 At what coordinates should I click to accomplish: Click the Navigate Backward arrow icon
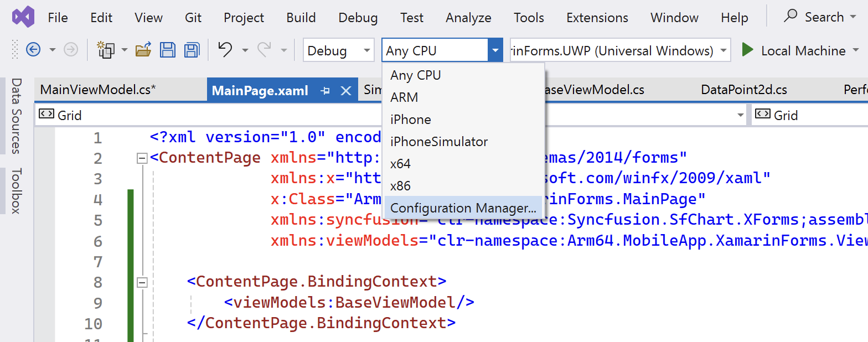click(33, 50)
